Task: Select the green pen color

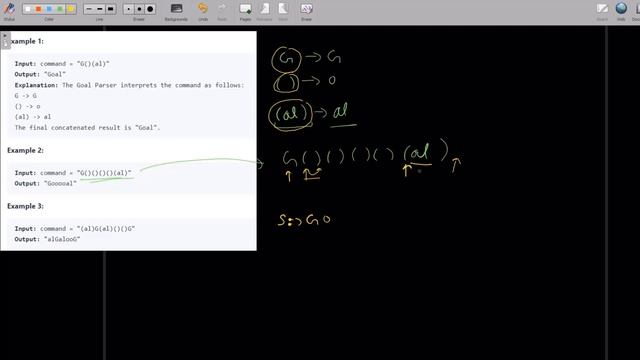Action: (x=60, y=9)
